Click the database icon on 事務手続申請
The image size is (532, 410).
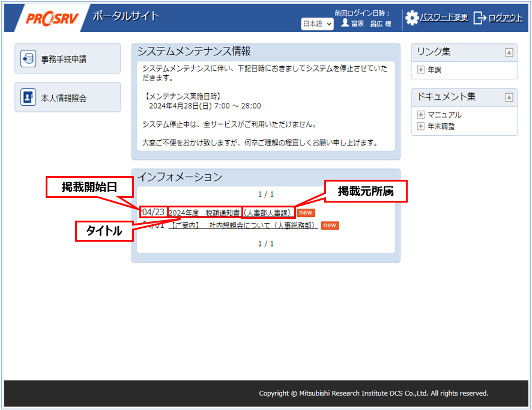pyautogui.click(x=28, y=59)
